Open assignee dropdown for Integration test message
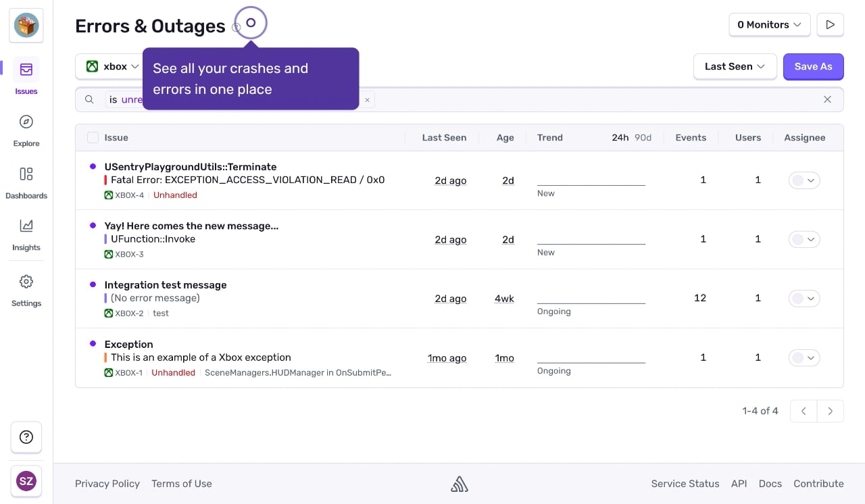 [x=804, y=298]
